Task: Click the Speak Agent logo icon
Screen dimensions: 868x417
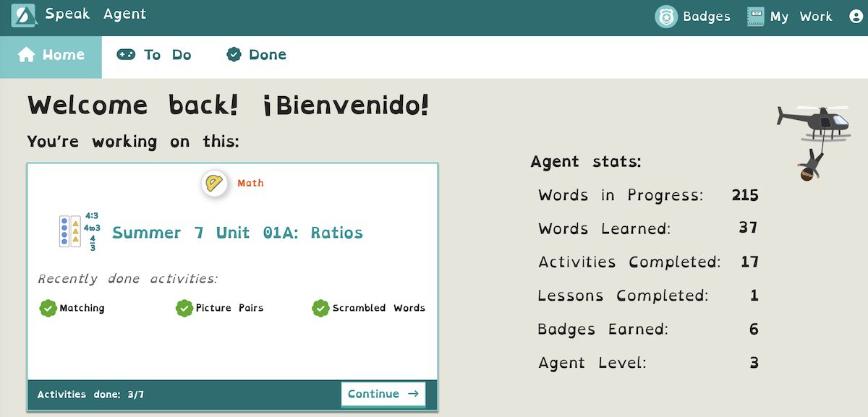Action: 23,16
